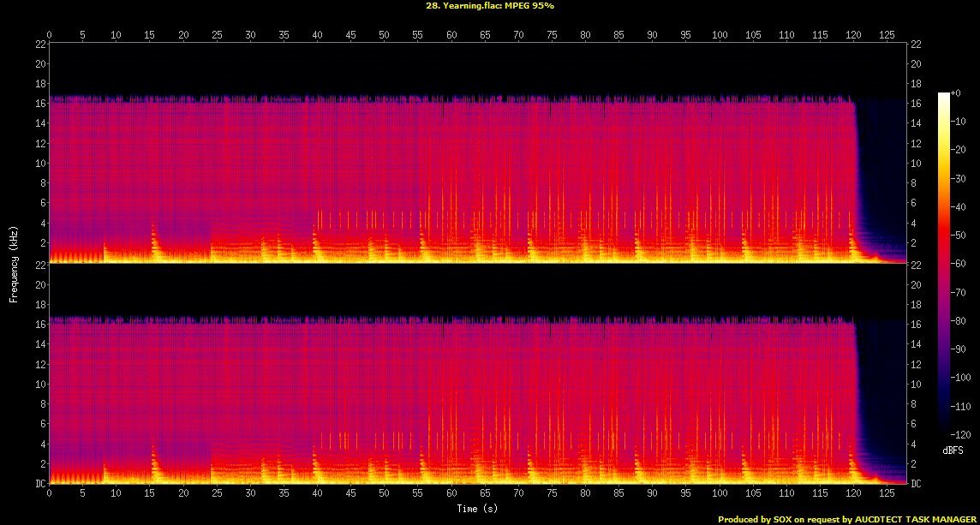
Task: Click the dBFS color gradient bar
Action: click(944, 265)
